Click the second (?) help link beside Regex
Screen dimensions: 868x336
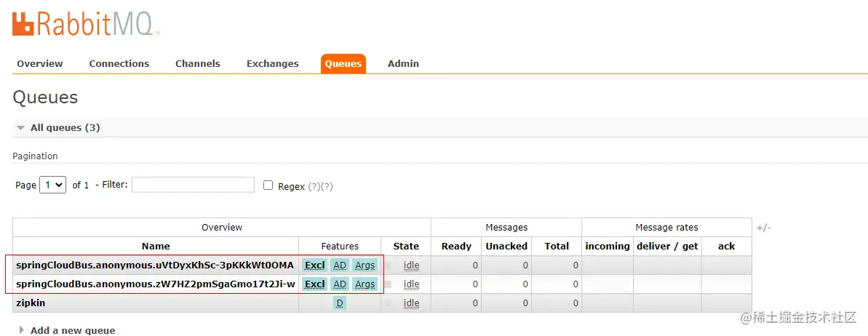point(327,186)
